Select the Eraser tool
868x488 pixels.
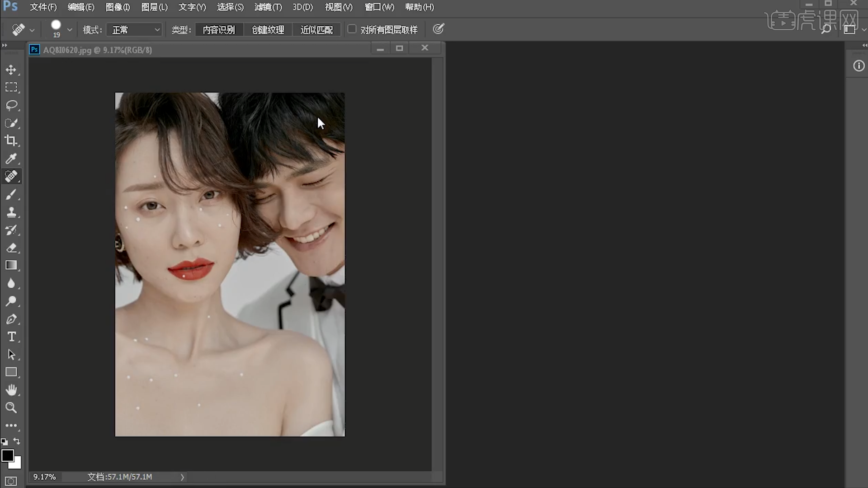coord(11,248)
